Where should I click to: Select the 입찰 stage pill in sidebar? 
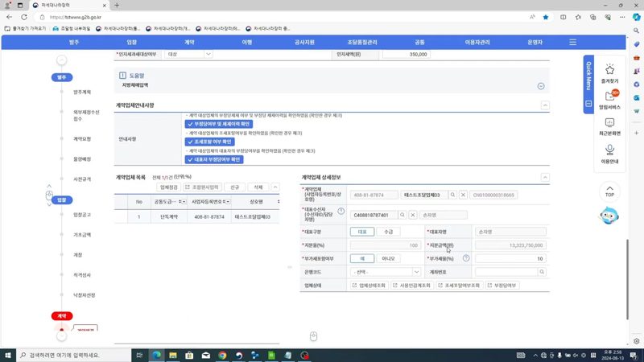[x=62, y=200]
